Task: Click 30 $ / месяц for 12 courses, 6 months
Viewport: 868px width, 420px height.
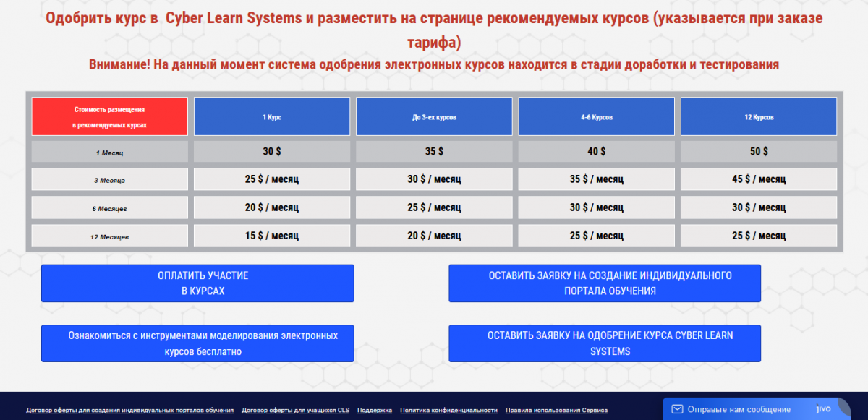Action: pos(759,208)
